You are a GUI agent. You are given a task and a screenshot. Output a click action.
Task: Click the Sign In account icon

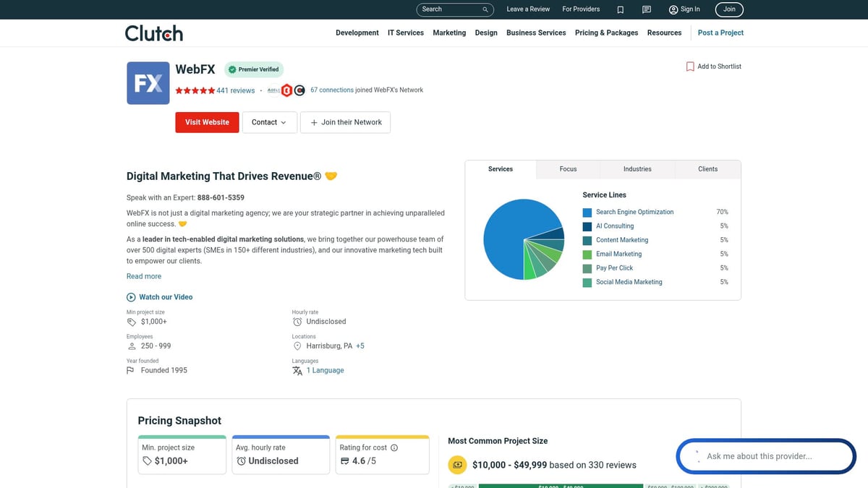pos(673,9)
